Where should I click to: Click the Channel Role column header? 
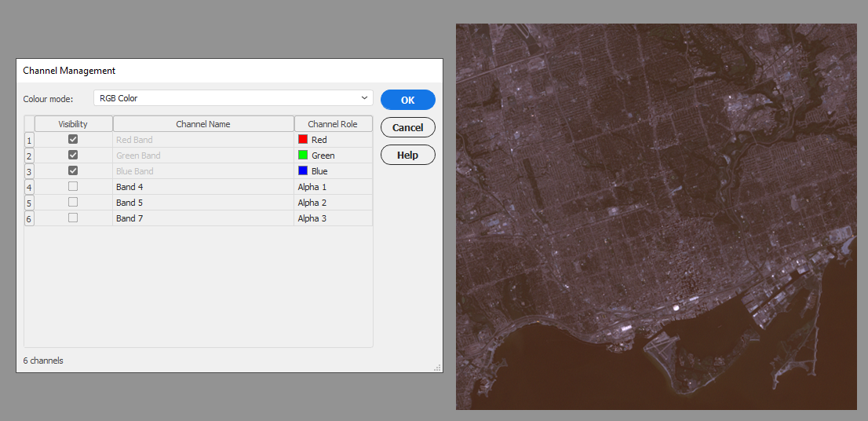334,123
